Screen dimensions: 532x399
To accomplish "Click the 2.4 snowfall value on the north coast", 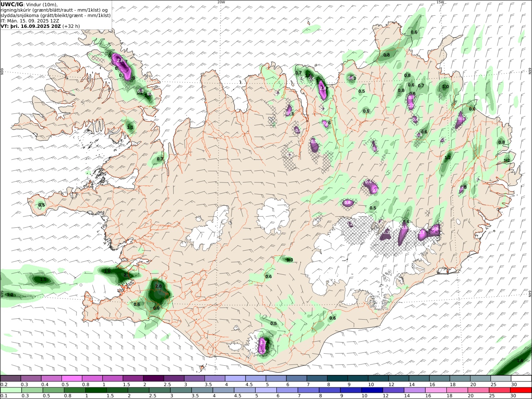I will (323, 89).
